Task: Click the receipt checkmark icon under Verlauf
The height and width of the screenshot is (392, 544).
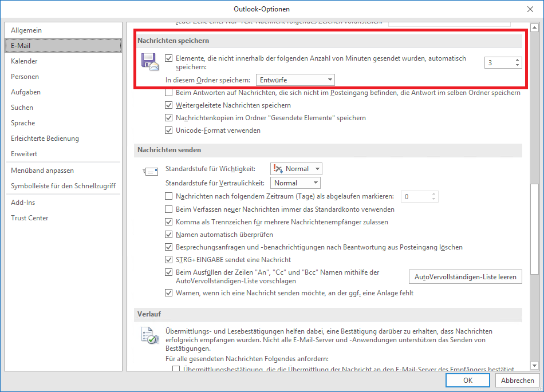Action: (x=149, y=335)
